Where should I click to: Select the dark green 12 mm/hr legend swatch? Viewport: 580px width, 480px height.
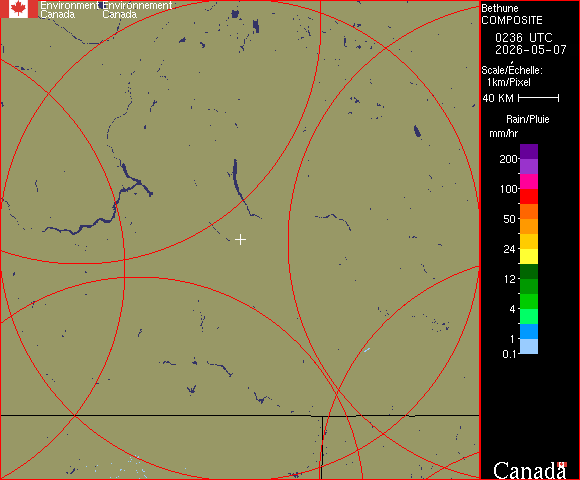coord(529,272)
